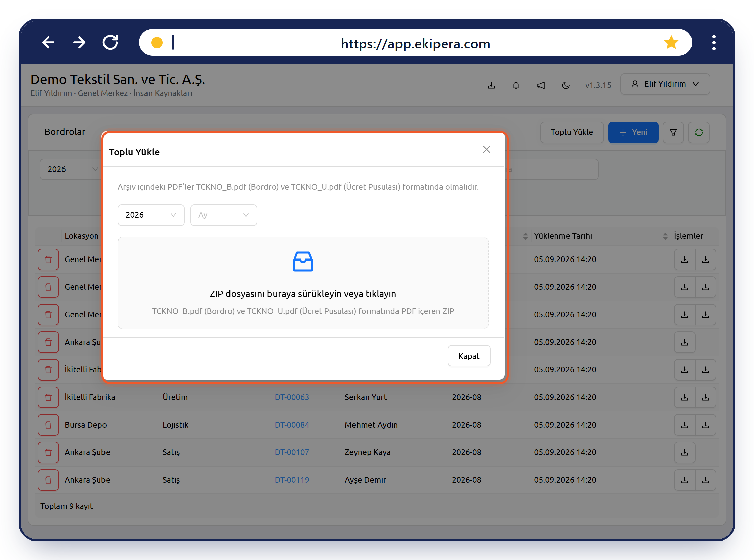Download second file for Serkan Yurt

[x=705, y=397]
